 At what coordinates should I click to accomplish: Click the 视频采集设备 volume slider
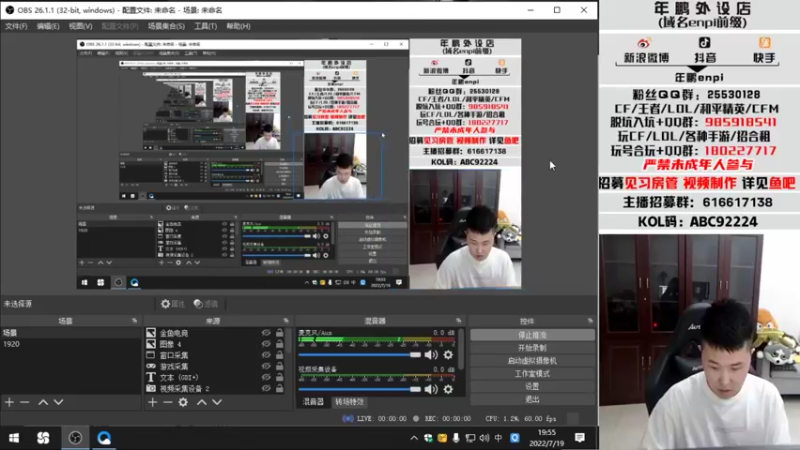[360, 389]
